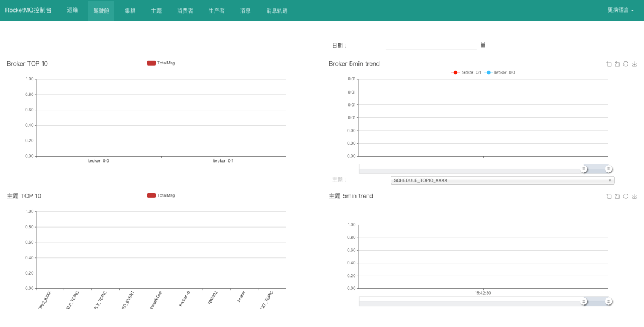Click area zoom icon on 主题 5min trend
The width and height of the screenshot is (644, 327).
609,196
